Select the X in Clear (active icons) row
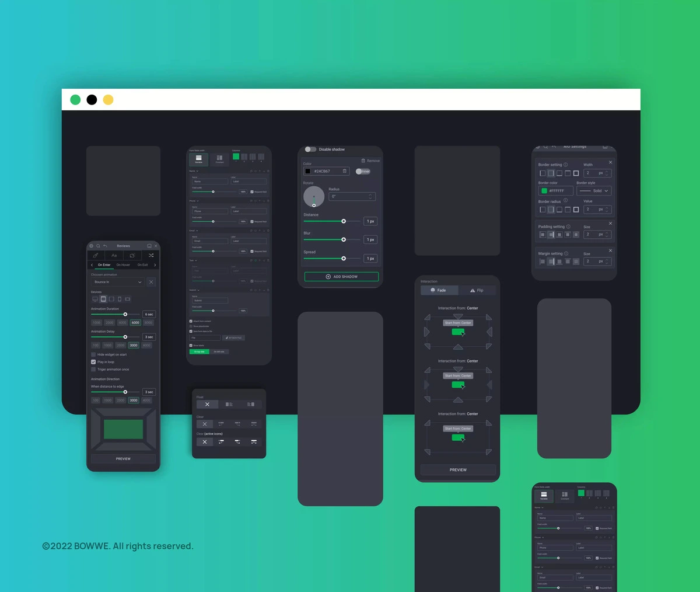 click(x=205, y=441)
